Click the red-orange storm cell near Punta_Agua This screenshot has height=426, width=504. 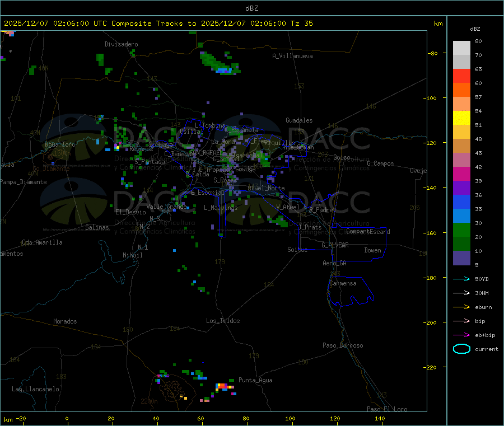222,386
